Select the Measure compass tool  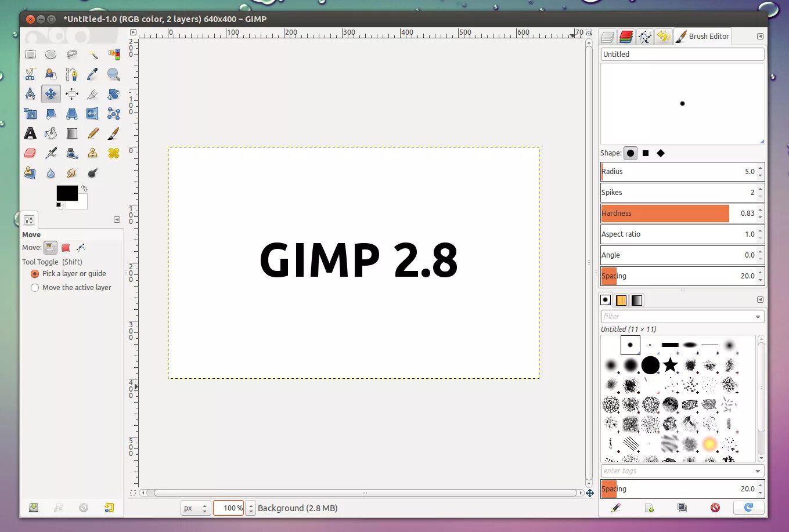(x=30, y=94)
